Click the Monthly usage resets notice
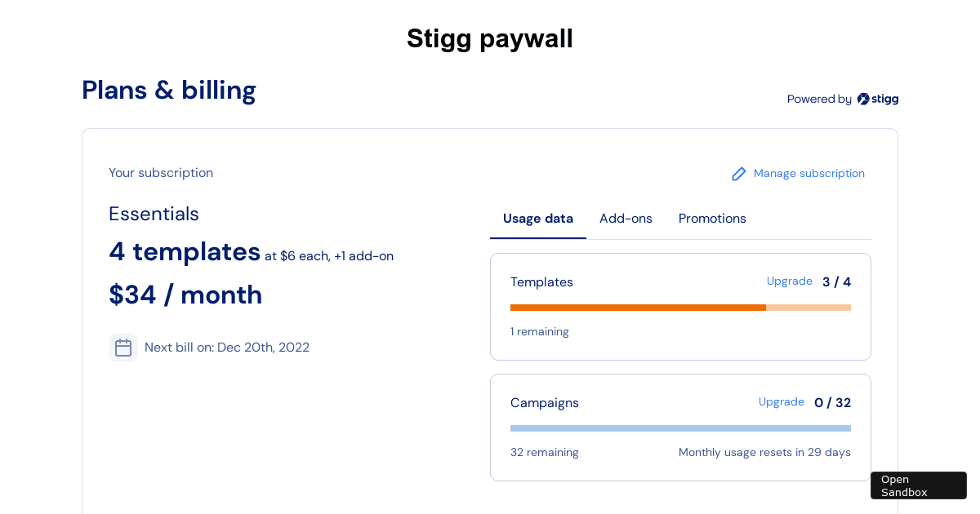This screenshot has height=514, width=980. pyautogui.click(x=764, y=453)
